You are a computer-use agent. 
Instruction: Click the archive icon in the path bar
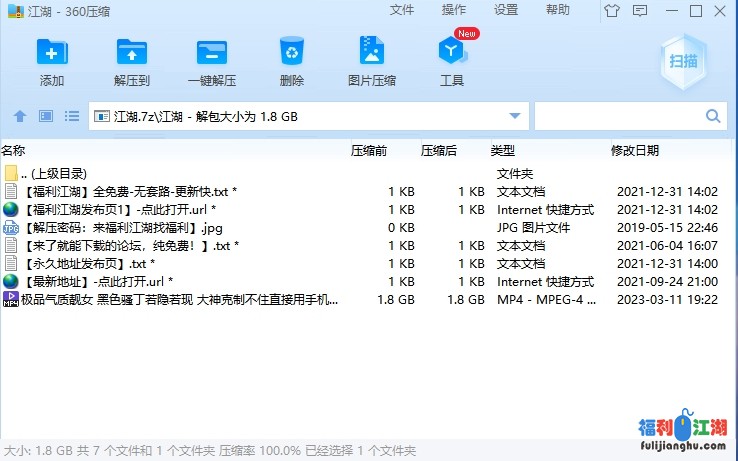[102, 116]
